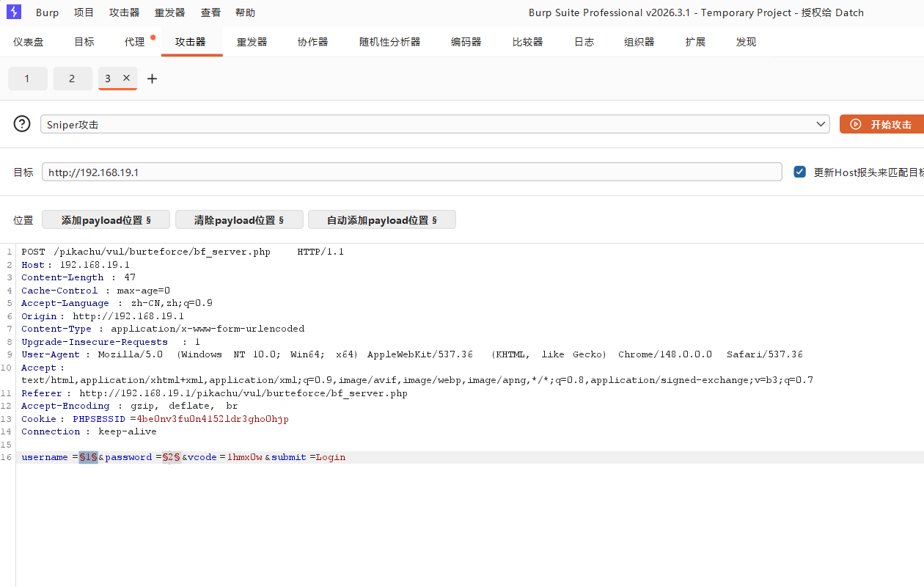The height and width of the screenshot is (587, 924).
Task: Open the Sniper攻击 attack type dropdown
Action: click(x=435, y=124)
